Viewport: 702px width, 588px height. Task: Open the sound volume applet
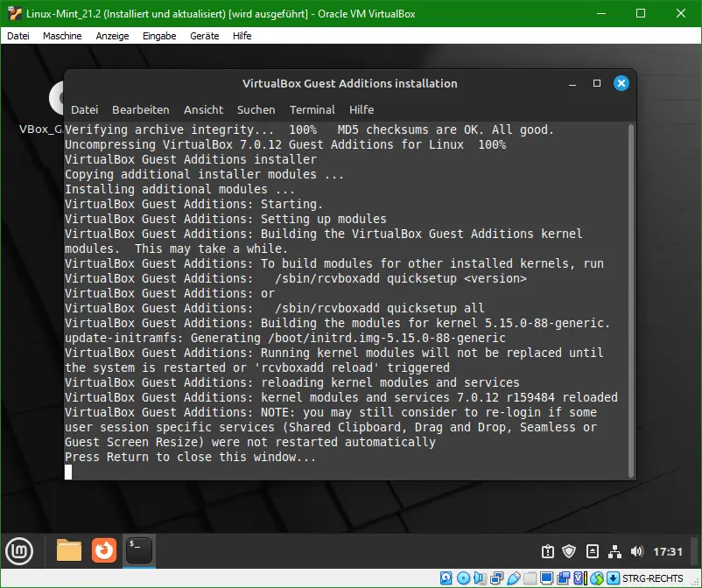636,552
